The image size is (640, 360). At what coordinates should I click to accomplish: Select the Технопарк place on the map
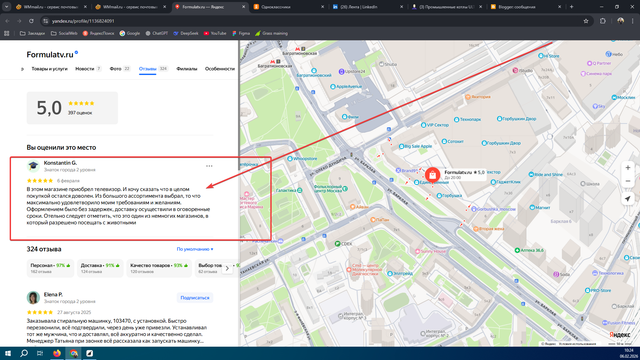coord(467,120)
